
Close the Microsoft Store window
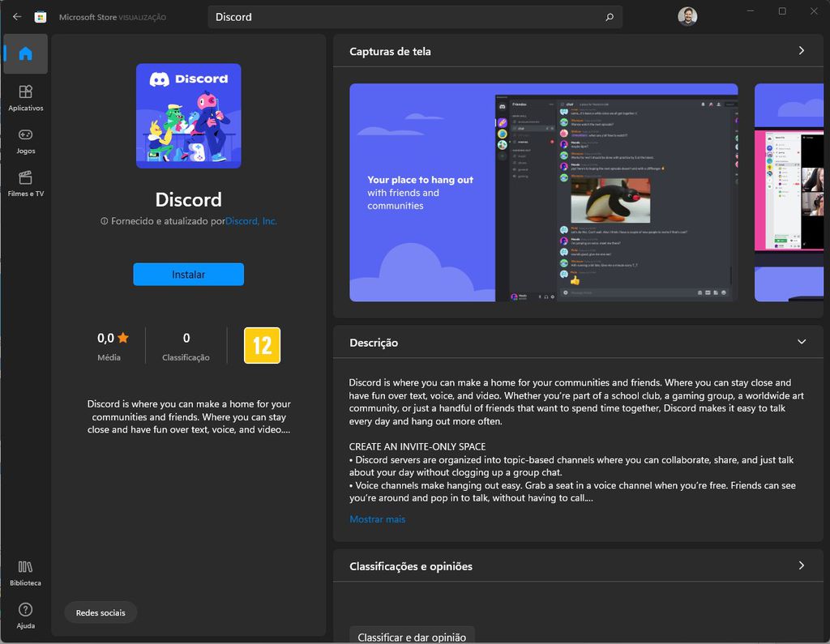tap(814, 11)
